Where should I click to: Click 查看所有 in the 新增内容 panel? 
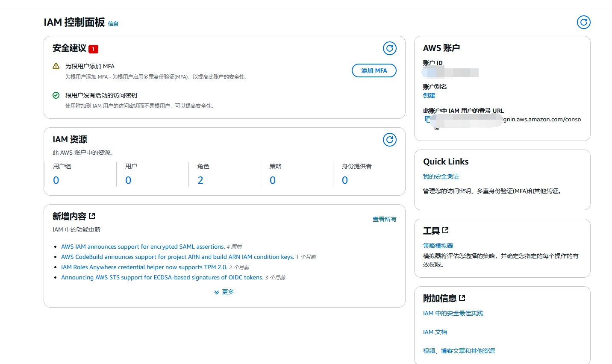coord(385,219)
